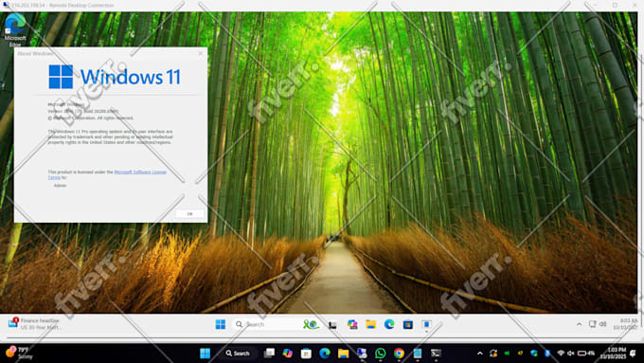The width and height of the screenshot is (644, 363).
Task: Open clock in remote session taskbar
Action: tap(625, 324)
